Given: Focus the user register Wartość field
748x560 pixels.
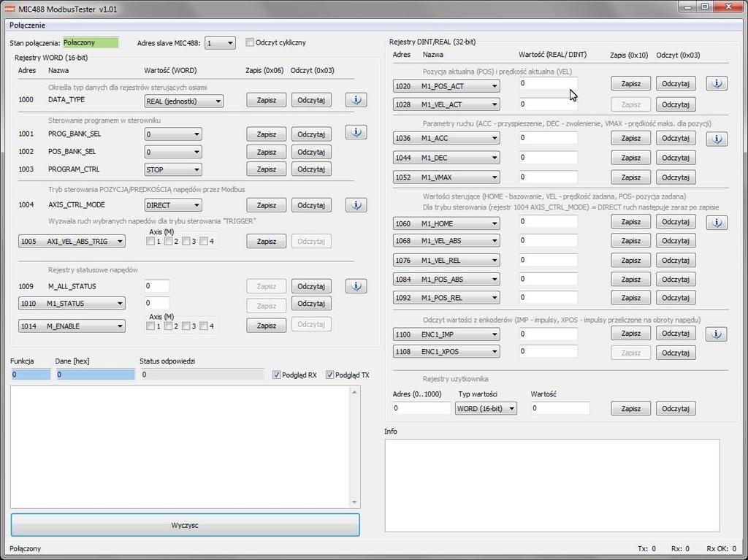Looking at the screenshot, I should tap(560, 408).
